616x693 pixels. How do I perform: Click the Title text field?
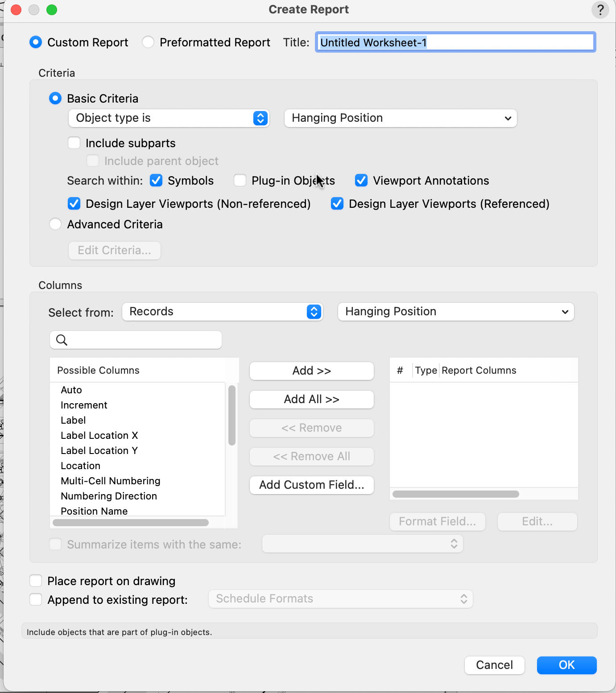455,42
